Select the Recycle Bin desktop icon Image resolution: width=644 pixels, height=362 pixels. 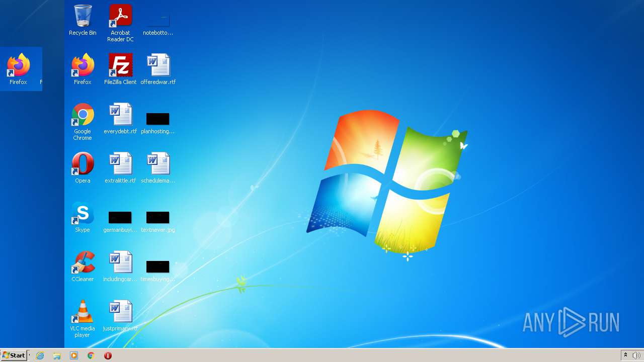point(83,20)
